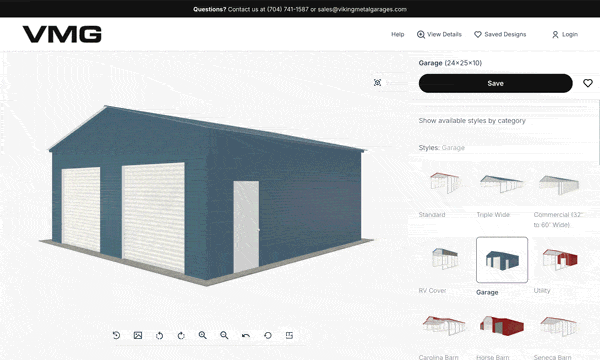Image resolution: width=600 pixels, height=360 pixels.
Task: Click the heart icon next to Saved Designs
Action: point(478,34)
